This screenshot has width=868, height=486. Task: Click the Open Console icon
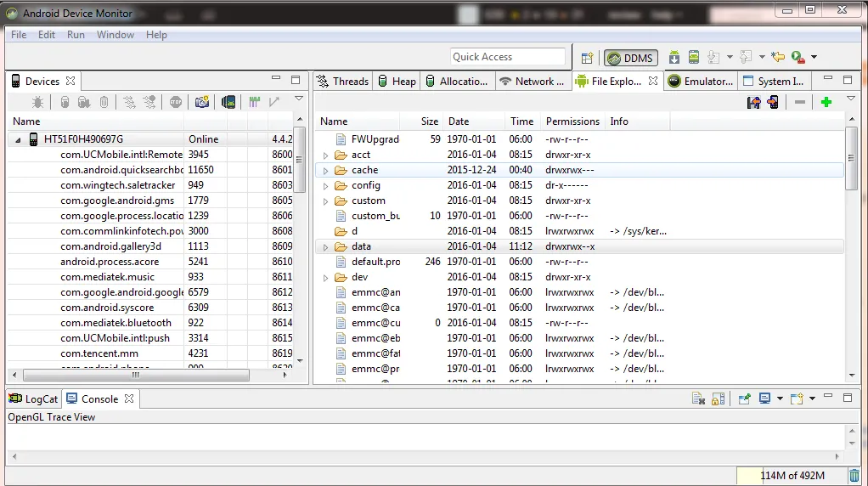pyautogui.click(x=798, y=398)
